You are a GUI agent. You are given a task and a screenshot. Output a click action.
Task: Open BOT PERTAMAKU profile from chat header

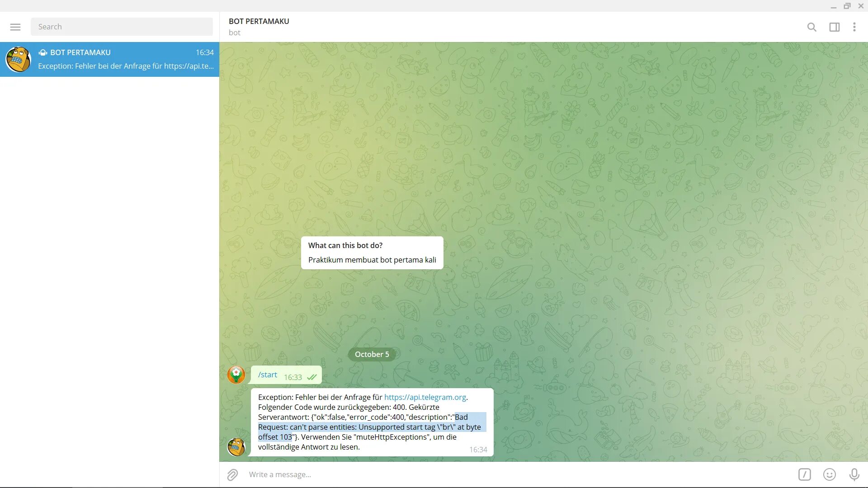coord(259,21)
